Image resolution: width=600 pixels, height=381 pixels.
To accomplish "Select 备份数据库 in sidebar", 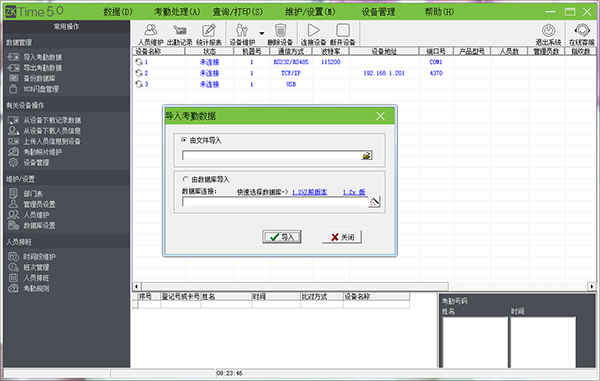I will pyautogui.click(x=32, y=78).
